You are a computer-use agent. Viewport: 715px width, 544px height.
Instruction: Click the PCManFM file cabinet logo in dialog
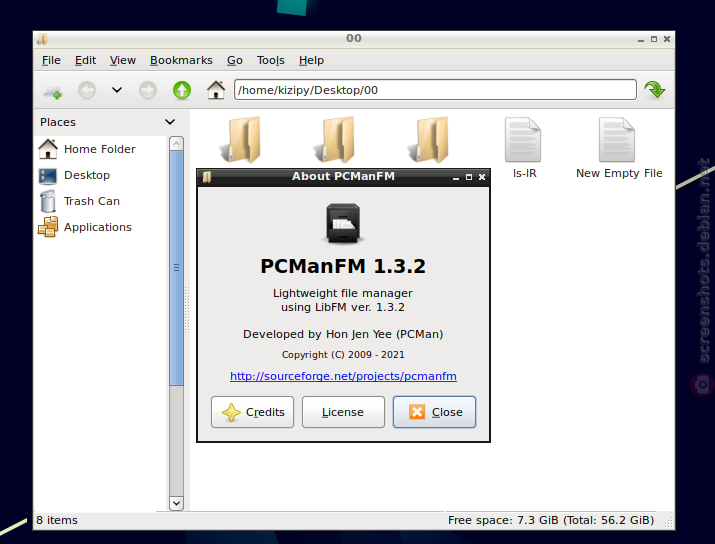click(343, 223)
